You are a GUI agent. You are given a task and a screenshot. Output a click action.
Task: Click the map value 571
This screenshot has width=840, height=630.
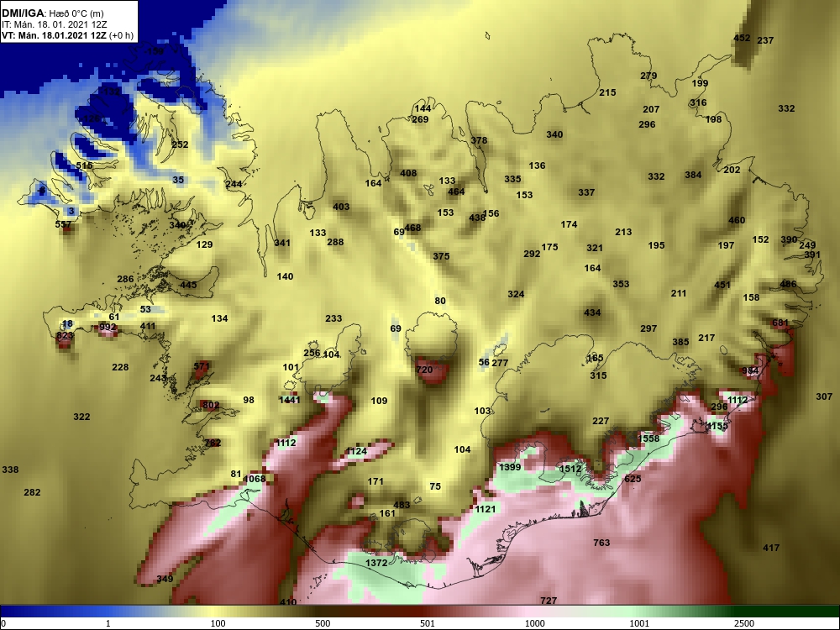tap(202, 366)
